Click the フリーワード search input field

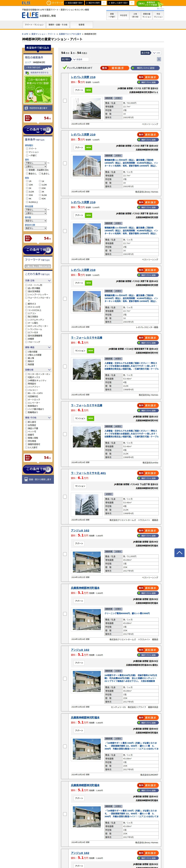pos(38,266)
